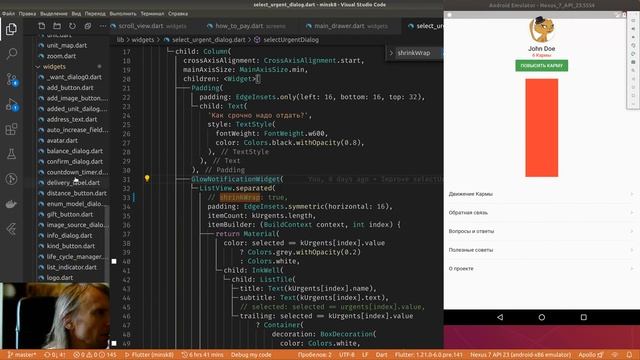This screenshot has width=640, height=360.
Task: Switch to main_drawer.dart tab
Action: click(x=347, y=26)
